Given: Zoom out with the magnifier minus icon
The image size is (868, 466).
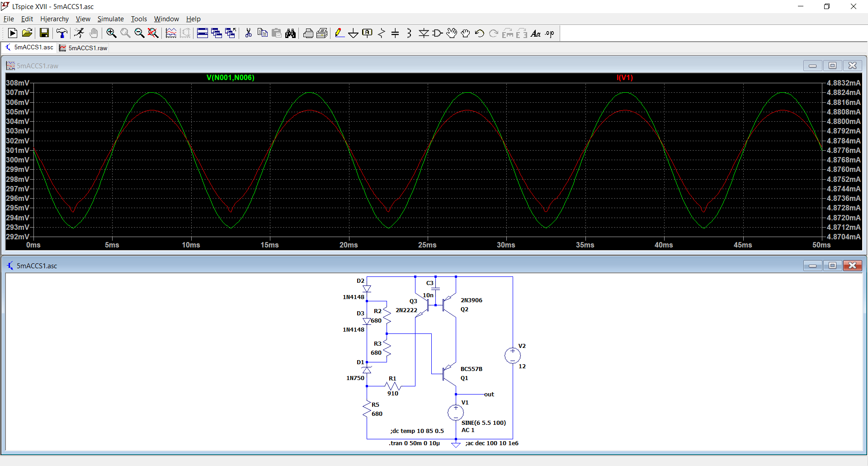Looking at the screenshot, I should [x=139, y=33].
